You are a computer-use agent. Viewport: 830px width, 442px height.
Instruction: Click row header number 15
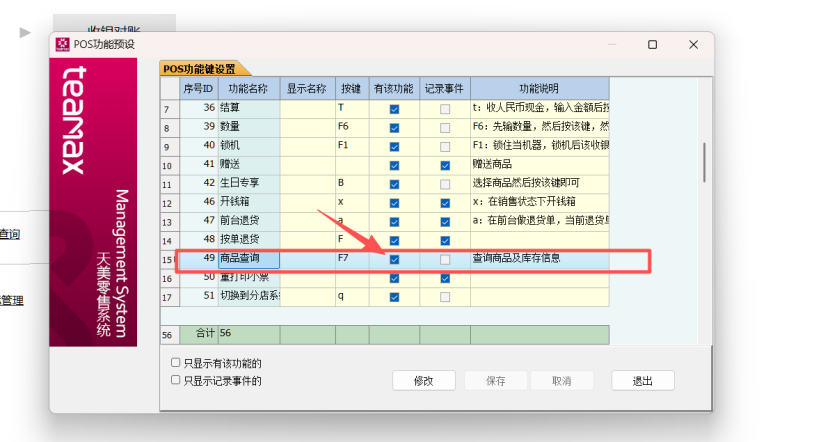point(170,260)
